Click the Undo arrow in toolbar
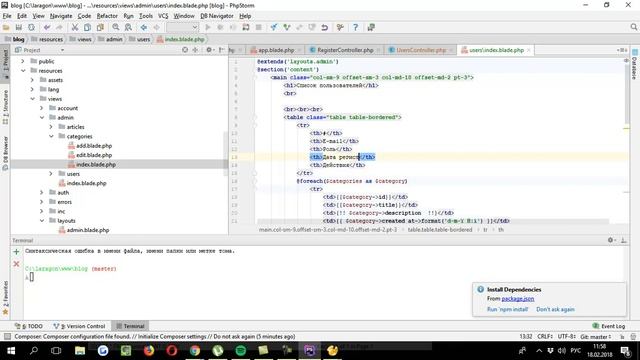The height and width of the screenshot is (360, 640). coord(47,27)
